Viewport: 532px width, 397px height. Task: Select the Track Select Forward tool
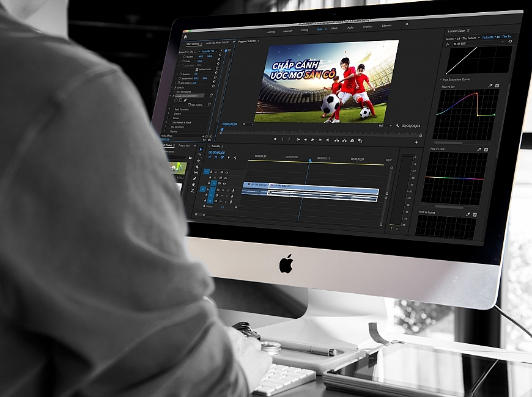[x=200, y=155]
